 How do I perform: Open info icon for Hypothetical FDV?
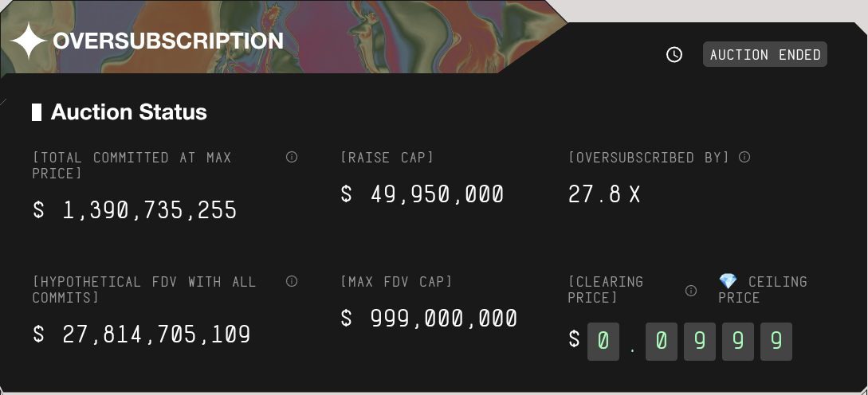(292, 281)
